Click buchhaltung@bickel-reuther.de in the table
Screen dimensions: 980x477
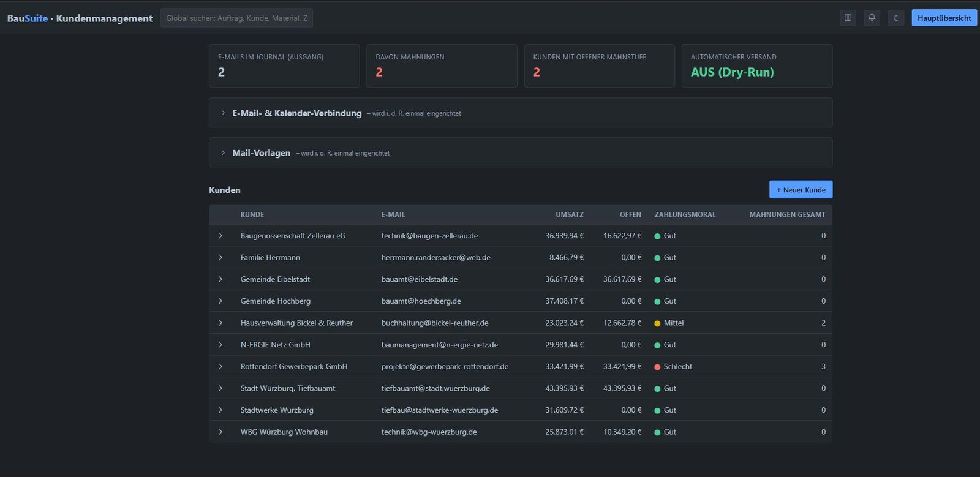point(435,323)
